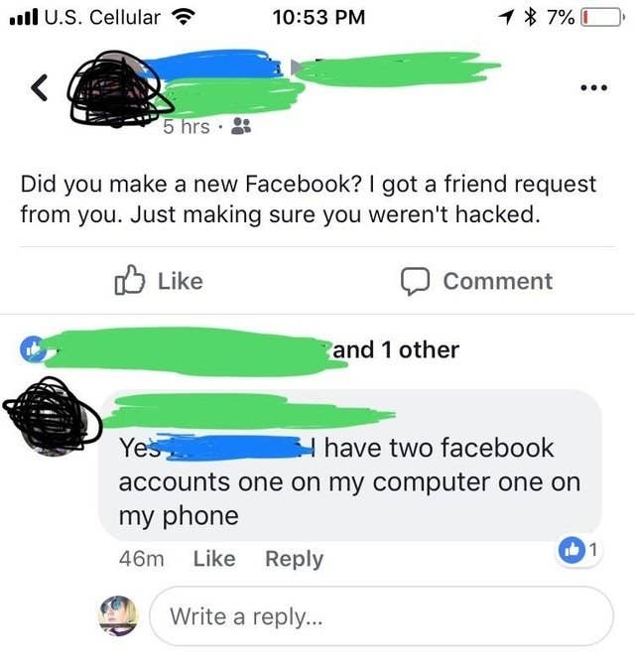Viewport: 635px width, 672px height.
Task: Tap the Comment speech bubble button
Action: tap(476, 281)
